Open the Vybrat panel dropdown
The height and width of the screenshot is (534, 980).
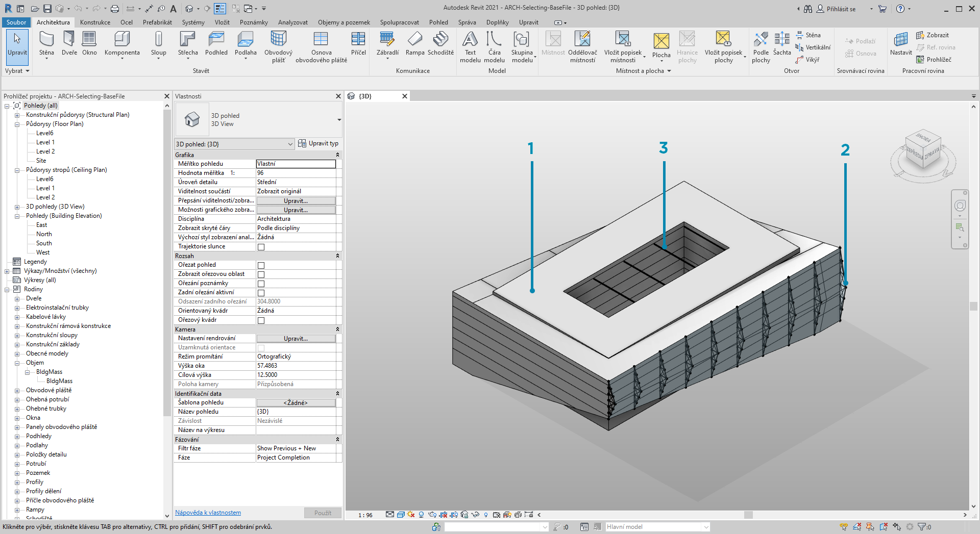[x=17, y=71]
